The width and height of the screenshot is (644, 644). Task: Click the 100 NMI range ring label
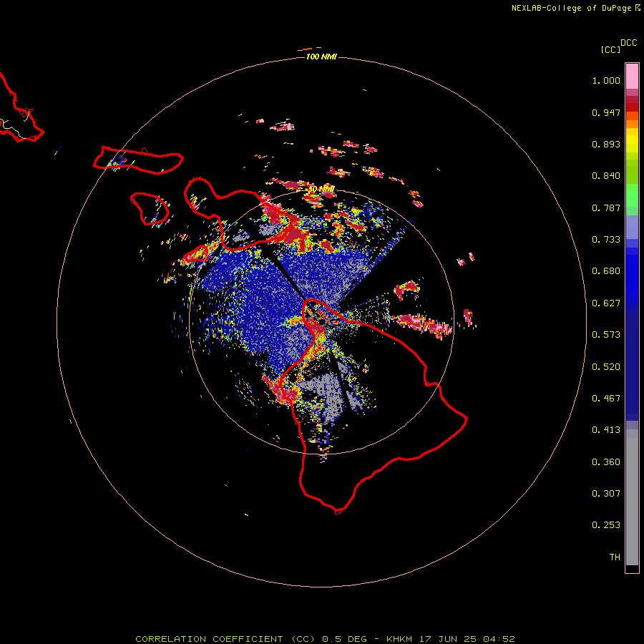[x=321, y=57]
